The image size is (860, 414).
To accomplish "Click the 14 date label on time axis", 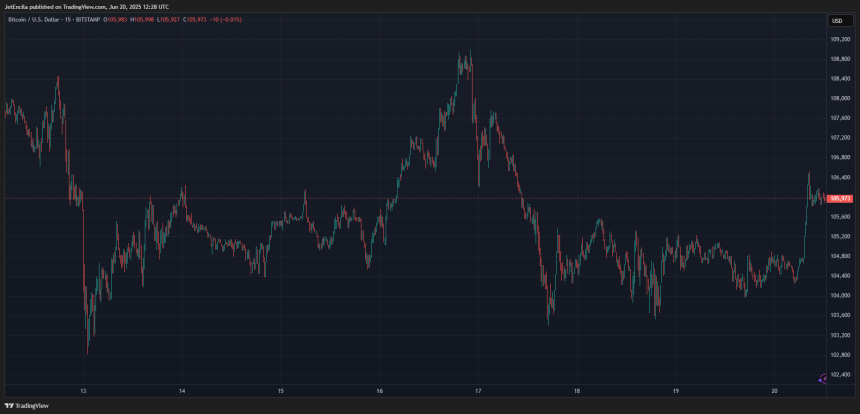I will coord(182,391).
